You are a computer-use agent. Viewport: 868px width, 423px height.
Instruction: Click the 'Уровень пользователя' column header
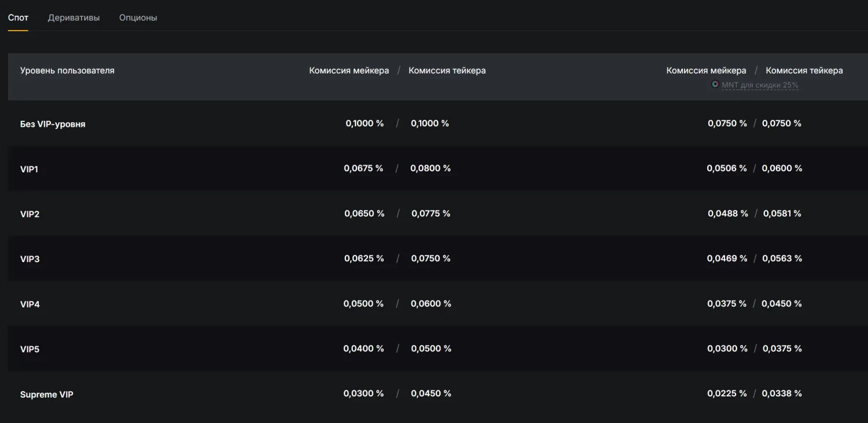click(67, 71)
